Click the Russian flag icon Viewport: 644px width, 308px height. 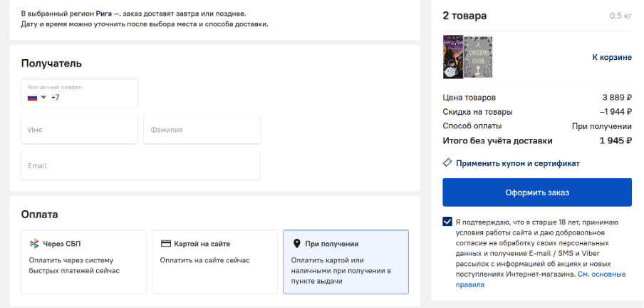[32, 97]
